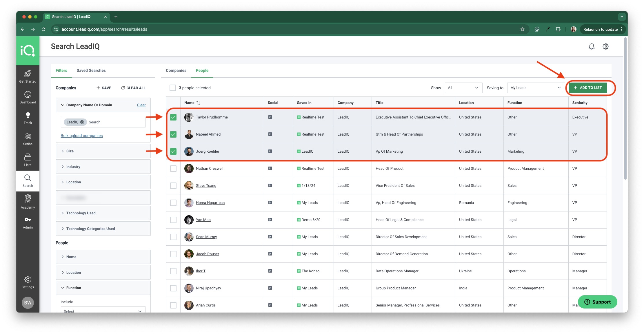The image size is (644, 334).
Task: Open Taylor Prudhomme's LinkedIn social icon
Action: point(270,117)
